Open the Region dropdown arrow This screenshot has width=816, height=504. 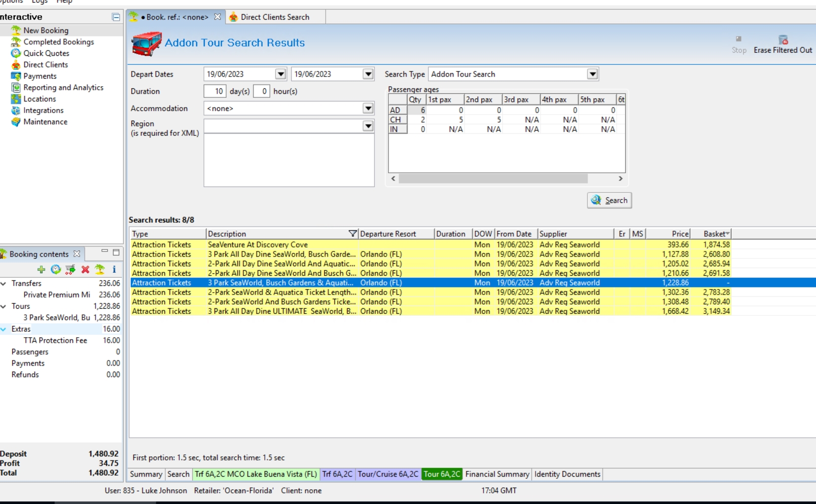click(368, 126)
